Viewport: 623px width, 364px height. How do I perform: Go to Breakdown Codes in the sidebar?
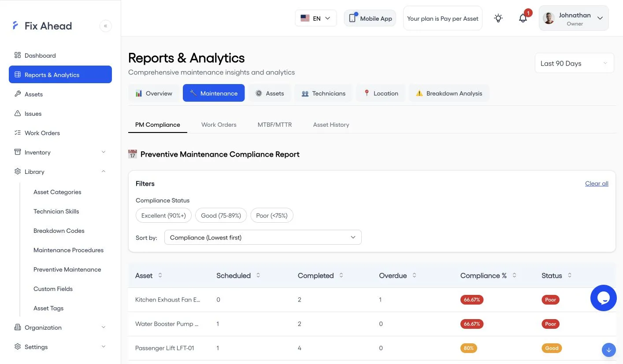click(59, 231)
